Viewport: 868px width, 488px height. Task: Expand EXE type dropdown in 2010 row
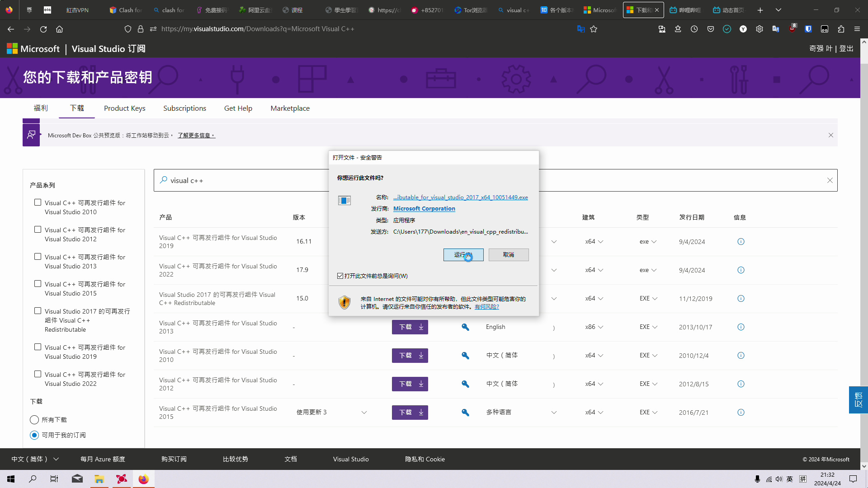pos(648,356)
